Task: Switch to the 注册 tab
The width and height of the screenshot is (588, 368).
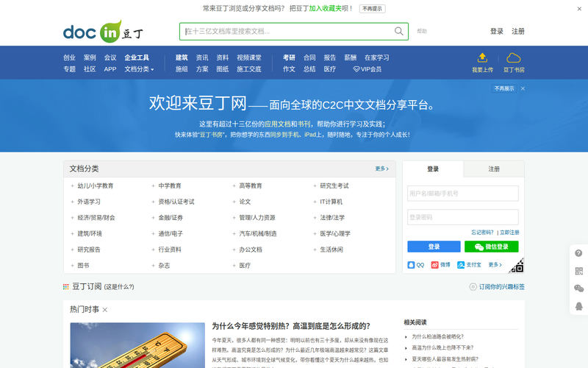Action: coord(494,169)
